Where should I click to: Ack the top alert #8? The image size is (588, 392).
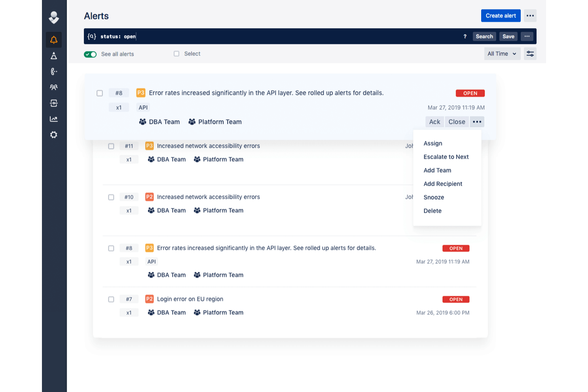434,122
